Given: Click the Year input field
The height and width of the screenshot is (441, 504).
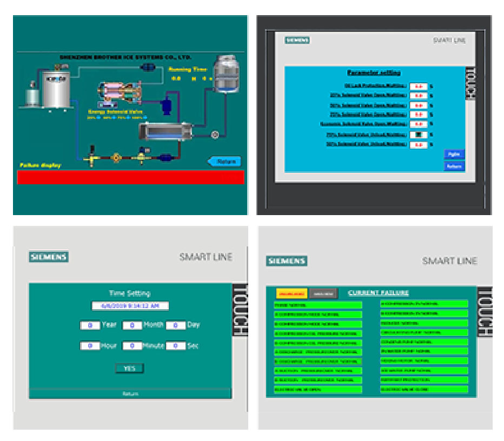Looking at the screenshot, I should tap(90, 325).
